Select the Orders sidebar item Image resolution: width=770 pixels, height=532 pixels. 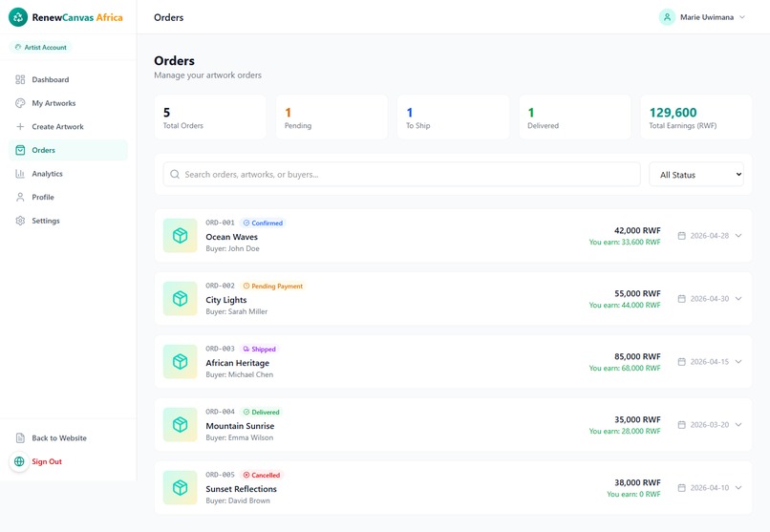coord(68,150)
